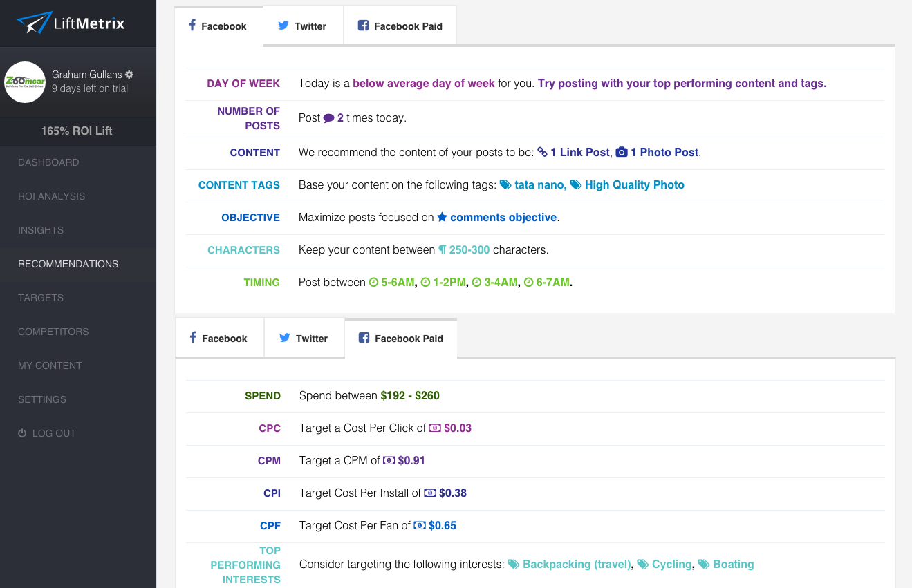Click Twitter bird icon in lower tab
Viewport: 912px width, 588px height.
pos(285,338)
